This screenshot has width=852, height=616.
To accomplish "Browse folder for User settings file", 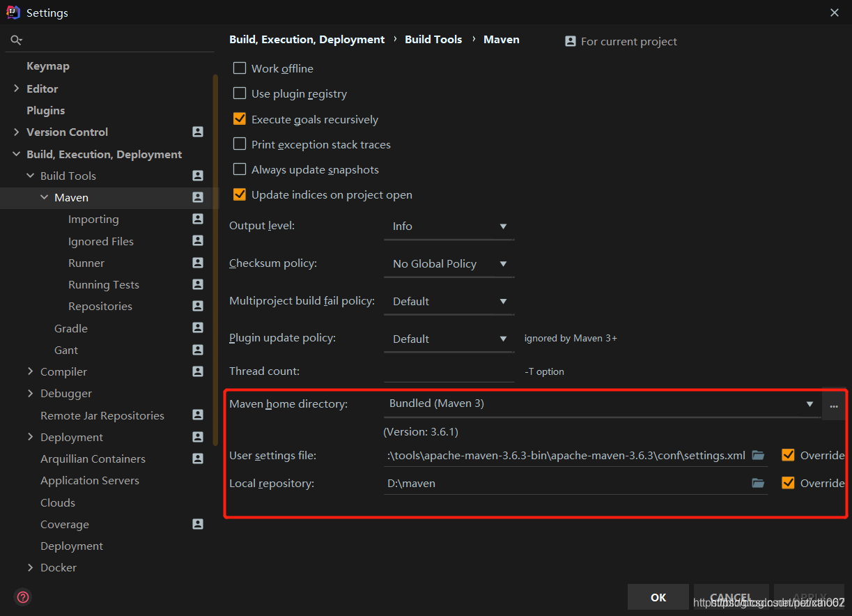I will click(758, 455).
